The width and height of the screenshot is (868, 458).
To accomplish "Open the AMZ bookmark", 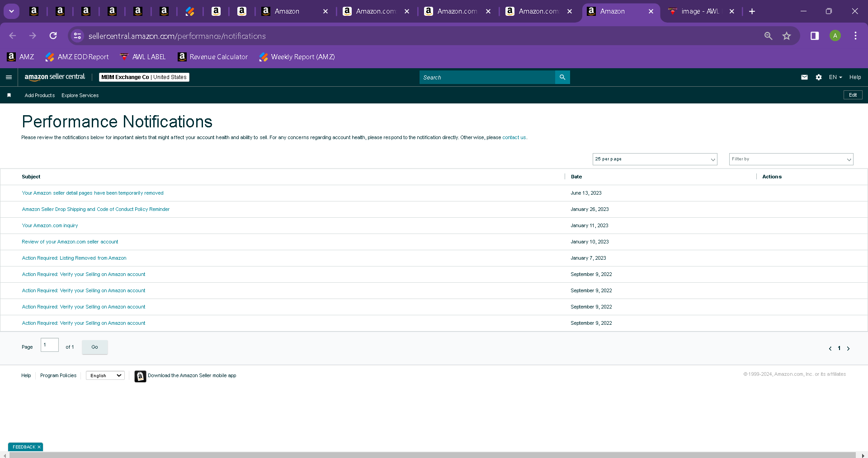I will [x=20, y=57].
